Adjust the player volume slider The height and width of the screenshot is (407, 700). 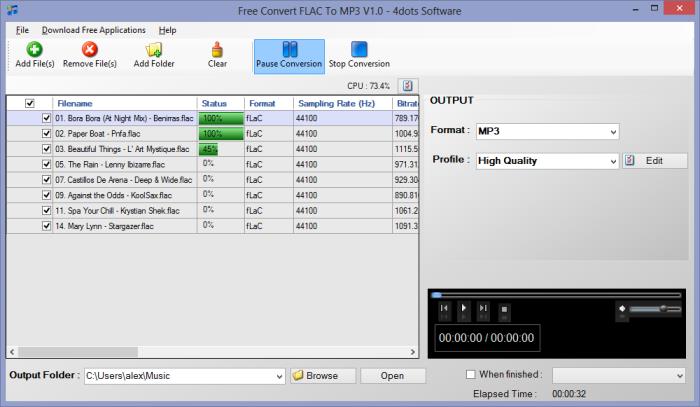coord(655,309)
